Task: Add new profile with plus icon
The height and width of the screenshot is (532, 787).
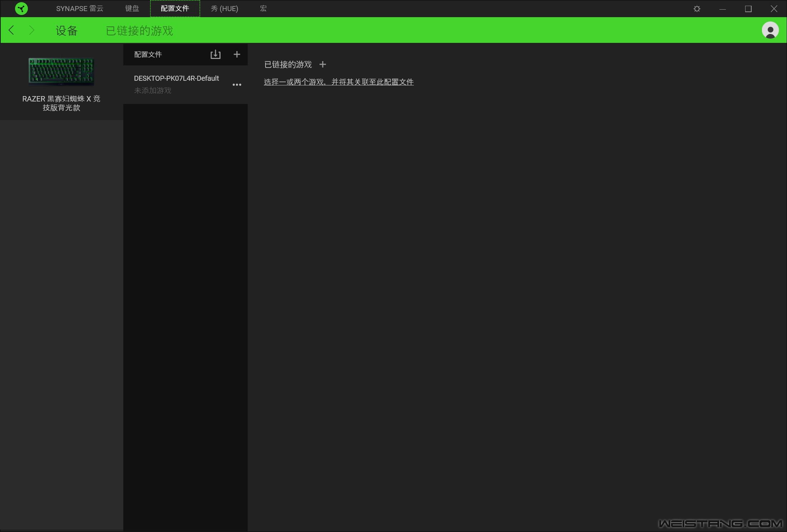Action: point(237,54)
